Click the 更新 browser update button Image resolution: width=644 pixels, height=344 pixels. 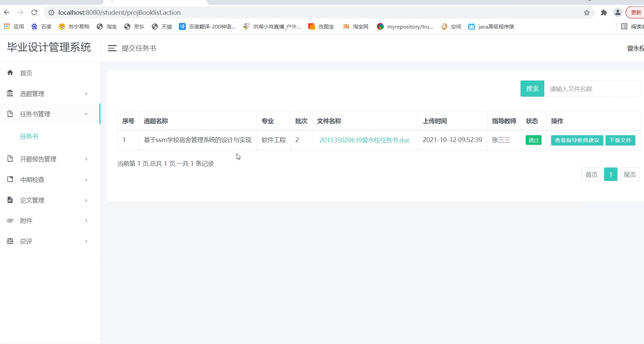(x=636, y=13)
